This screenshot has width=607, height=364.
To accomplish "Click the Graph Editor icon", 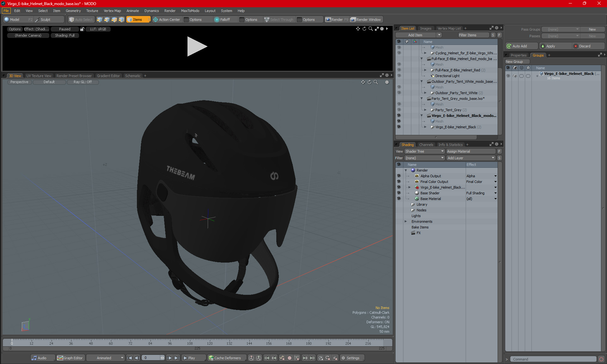I will (x=60, y=358).
